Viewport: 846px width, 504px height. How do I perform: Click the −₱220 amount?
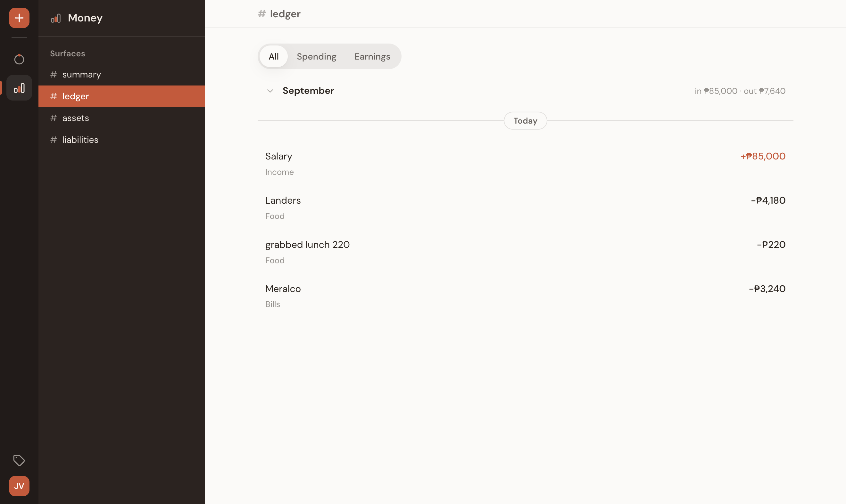(x=771, y=245)
